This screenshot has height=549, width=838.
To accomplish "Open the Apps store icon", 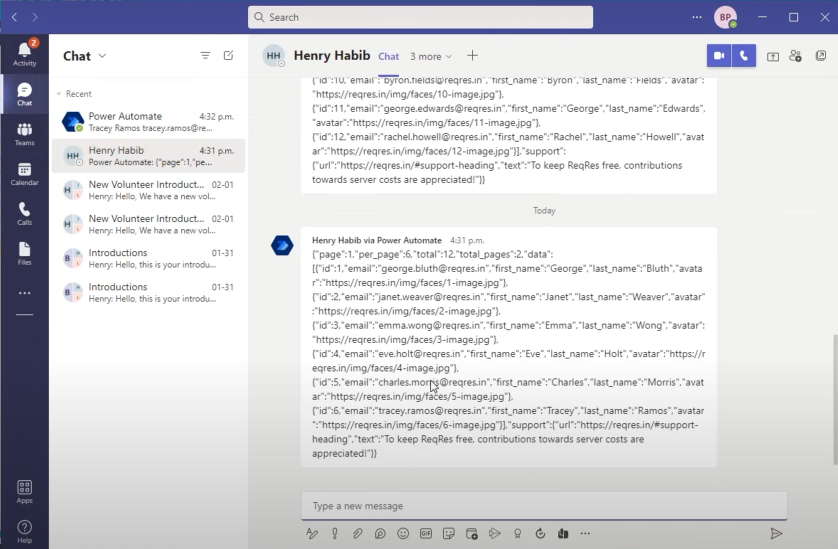I will click(x=25, y=492).
